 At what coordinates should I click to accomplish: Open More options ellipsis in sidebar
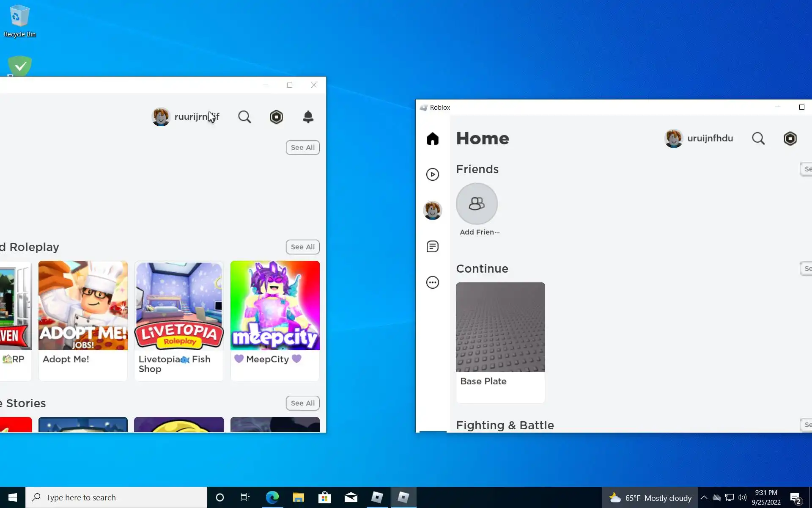[432, 282]
